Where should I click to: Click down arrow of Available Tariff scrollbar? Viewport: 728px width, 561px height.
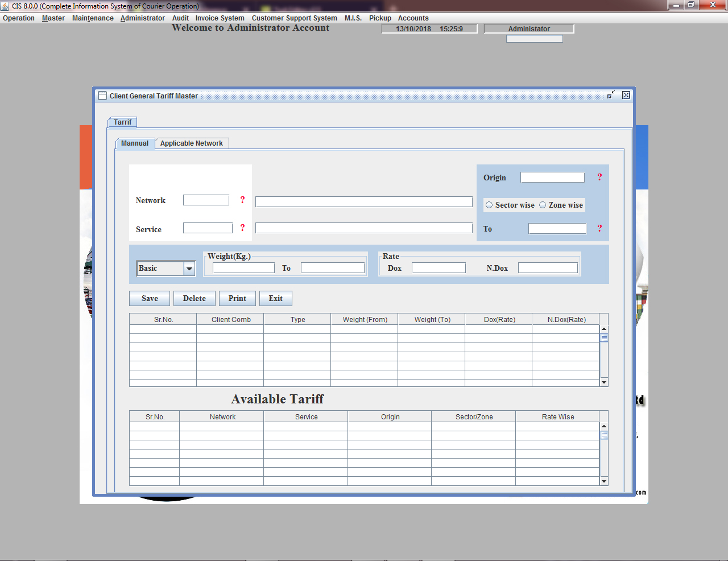click(x=604, y=481)
